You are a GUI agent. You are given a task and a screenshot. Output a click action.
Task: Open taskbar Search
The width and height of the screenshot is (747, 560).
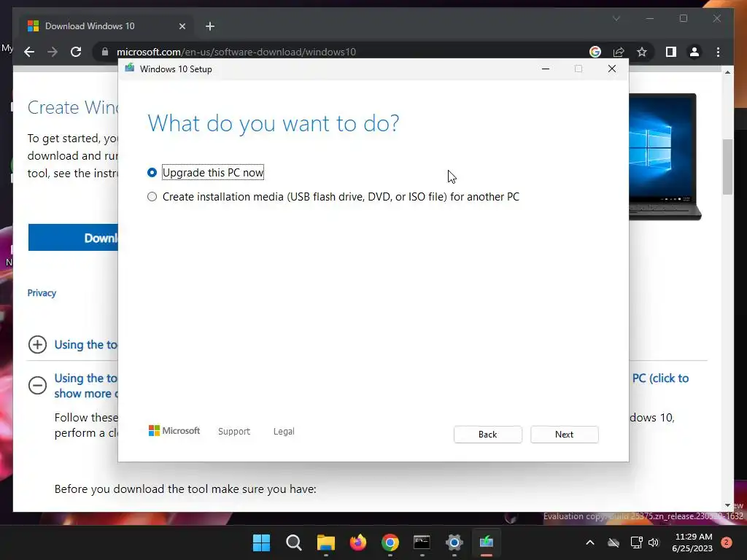coord(293,542)
